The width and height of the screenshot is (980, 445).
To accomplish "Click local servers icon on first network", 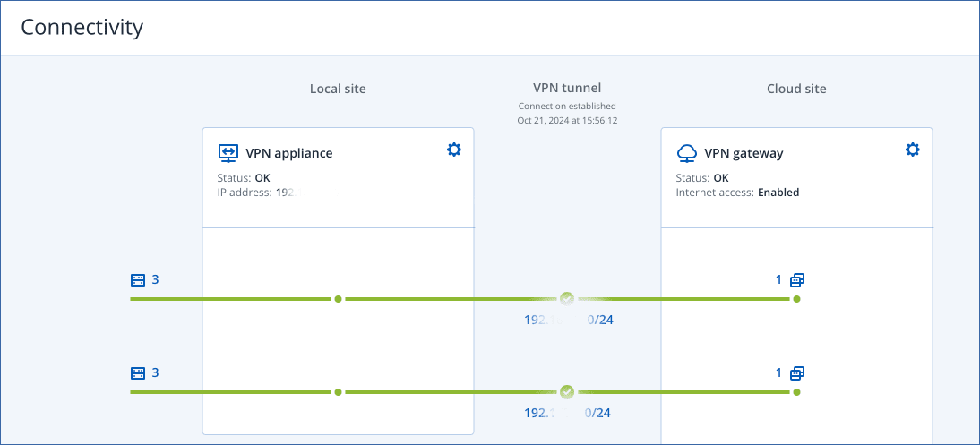I will point(138,280).
